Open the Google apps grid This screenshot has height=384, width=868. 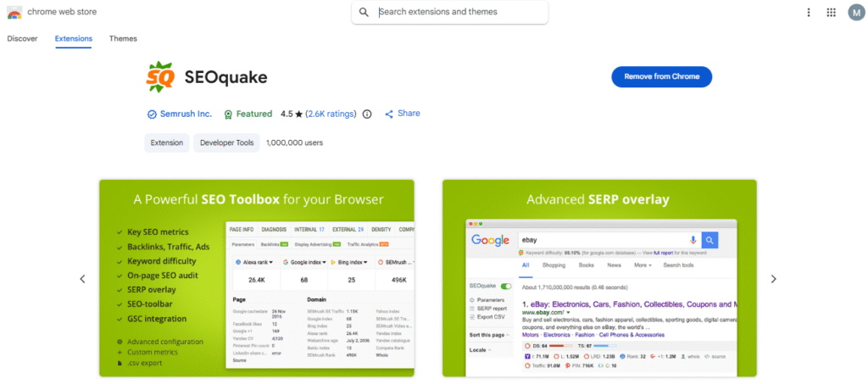tap(831, 13)
